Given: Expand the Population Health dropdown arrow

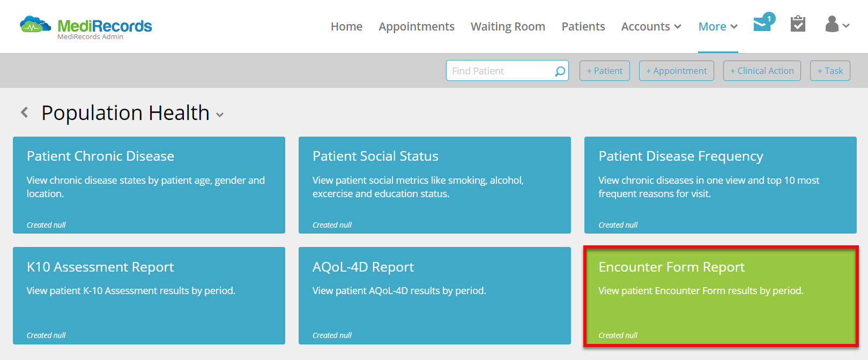Looking at the screenshot, I should [x=220, y=115].
